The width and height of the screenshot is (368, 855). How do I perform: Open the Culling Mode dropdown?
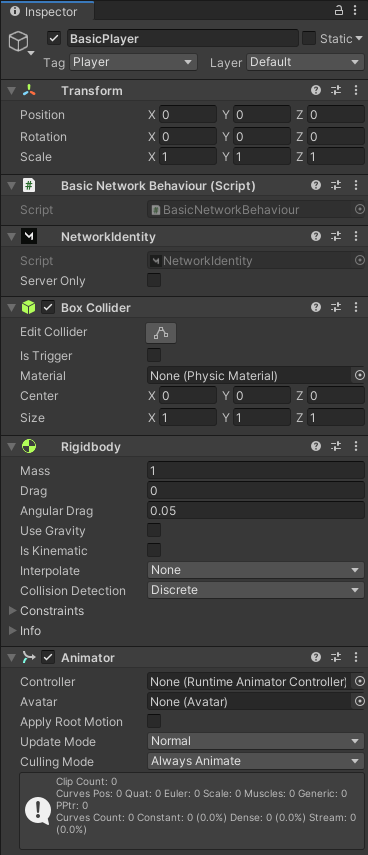point(256,761)
